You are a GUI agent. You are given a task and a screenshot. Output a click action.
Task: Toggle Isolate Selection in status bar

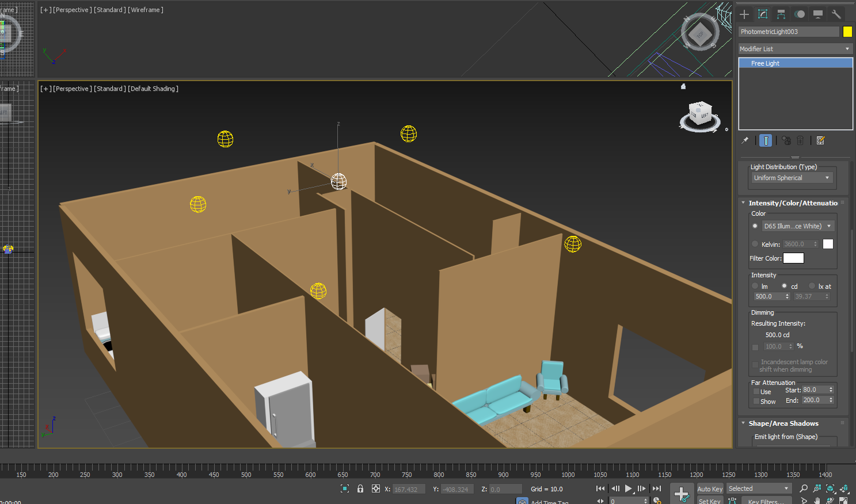click(x=345, y=488)
